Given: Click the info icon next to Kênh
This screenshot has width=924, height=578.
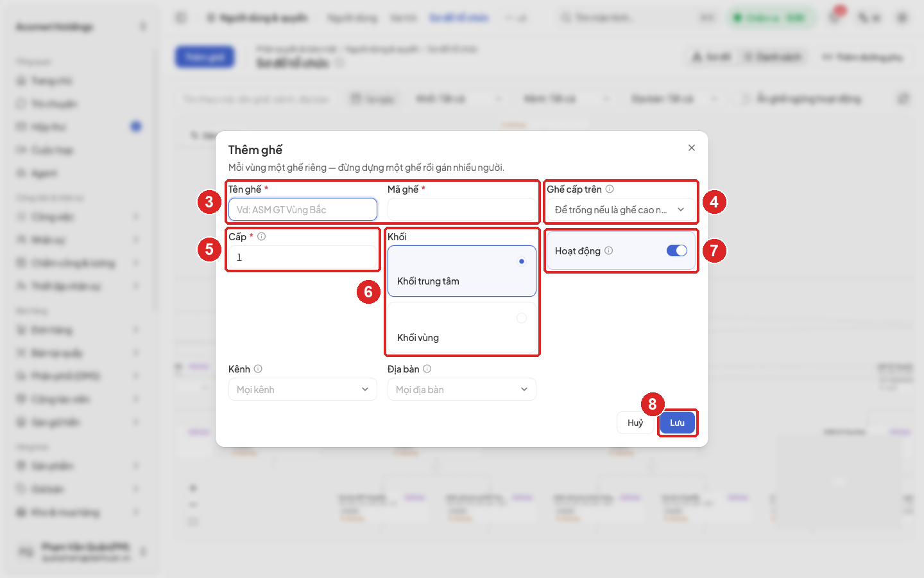Looking at the screenshot, I should coord(258,369).
